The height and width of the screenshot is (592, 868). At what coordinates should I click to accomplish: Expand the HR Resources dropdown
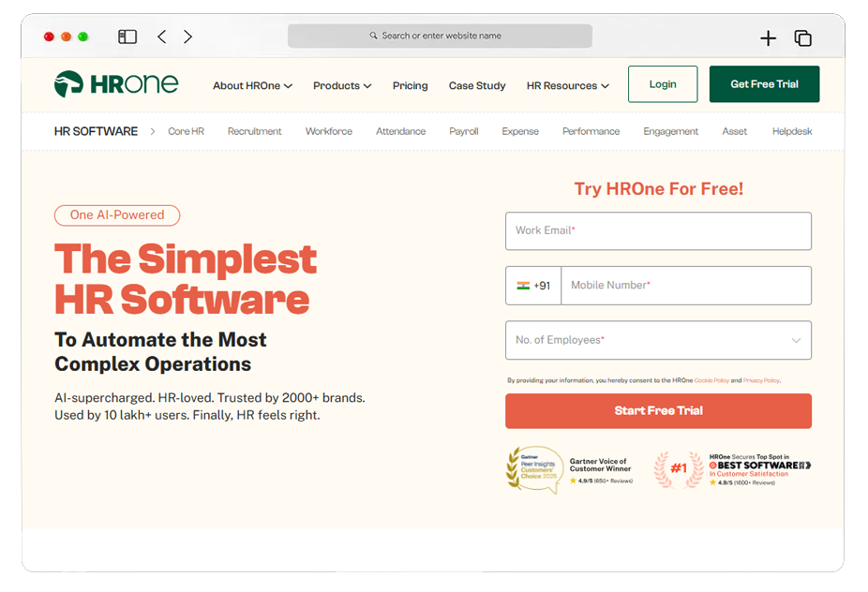[566, 85]
